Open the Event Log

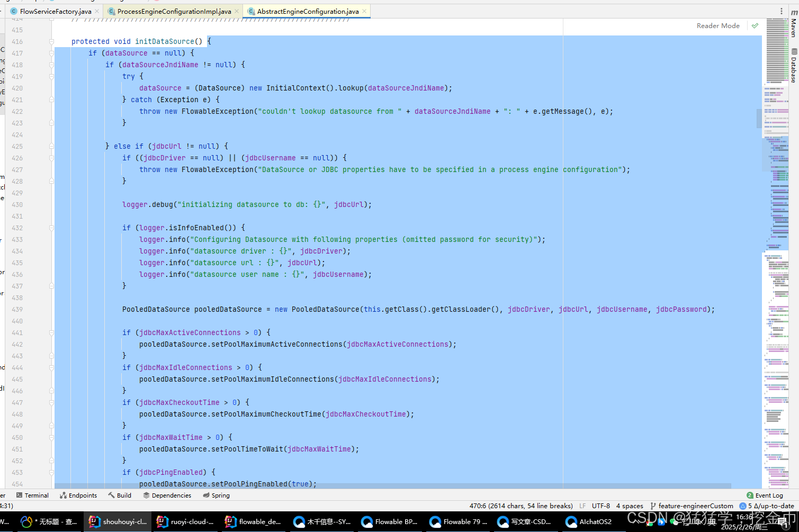point(764,495)
